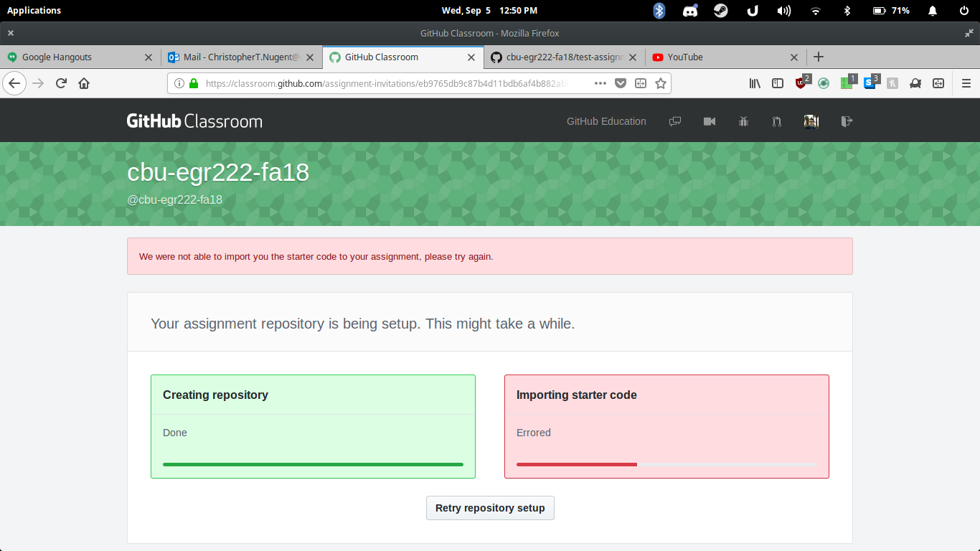Open the uBlock Origin extension icon
The height and width of the screenshot is (551, 980).
tap(801, 83)
